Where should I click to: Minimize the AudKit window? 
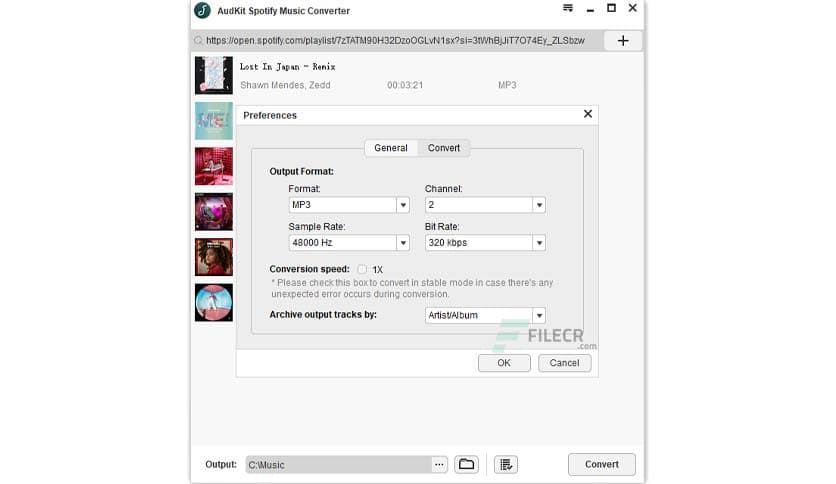tap(590, 9)
